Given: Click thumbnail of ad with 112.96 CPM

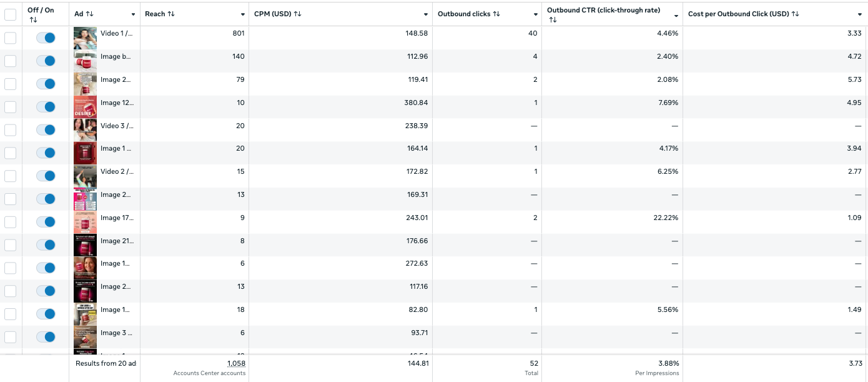Looking at the screenshot, I should pos(85,61).
